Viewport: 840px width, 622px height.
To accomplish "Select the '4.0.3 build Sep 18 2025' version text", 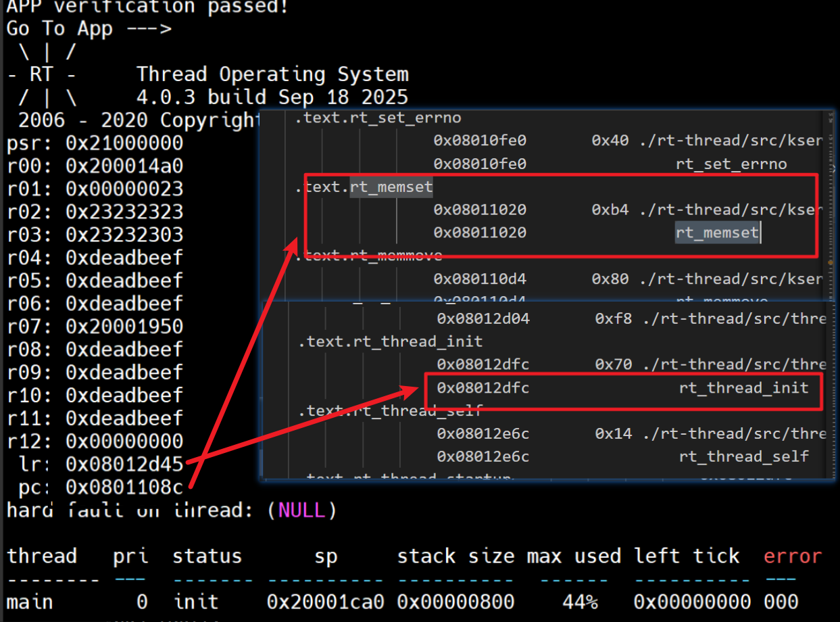I will 272,97.
